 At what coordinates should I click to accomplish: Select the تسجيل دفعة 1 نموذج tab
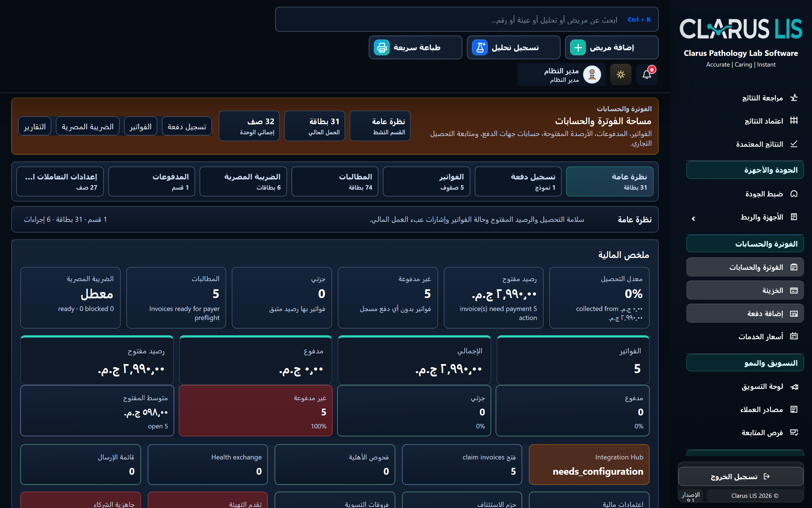[x=518, y=181]
